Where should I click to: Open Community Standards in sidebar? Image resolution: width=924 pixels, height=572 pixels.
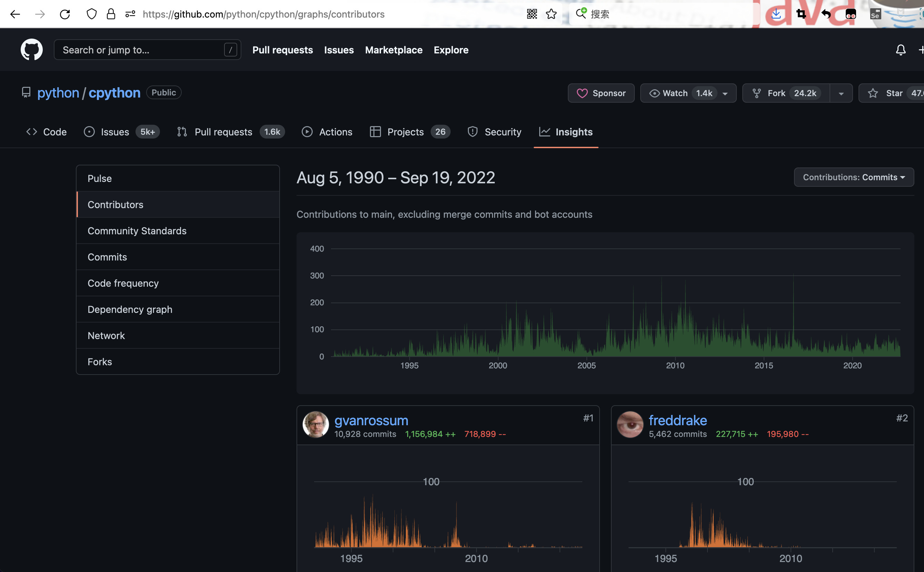[x=178, y=231]
